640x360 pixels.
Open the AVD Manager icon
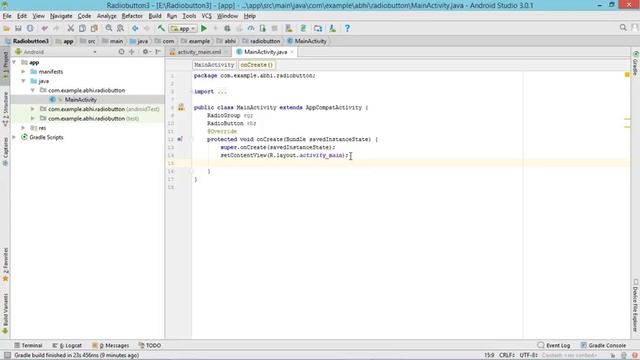(x=289, y=29)
